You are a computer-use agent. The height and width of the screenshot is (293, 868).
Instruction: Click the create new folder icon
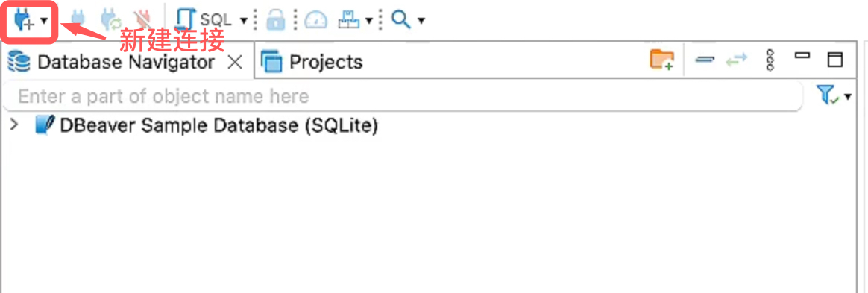click(x=661, y=60)
